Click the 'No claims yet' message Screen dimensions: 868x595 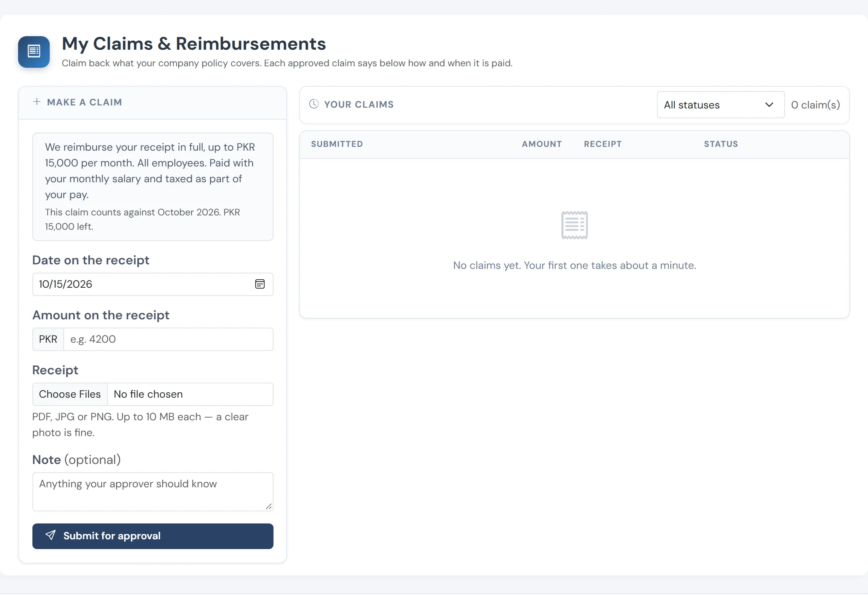[x=575, y=265]
